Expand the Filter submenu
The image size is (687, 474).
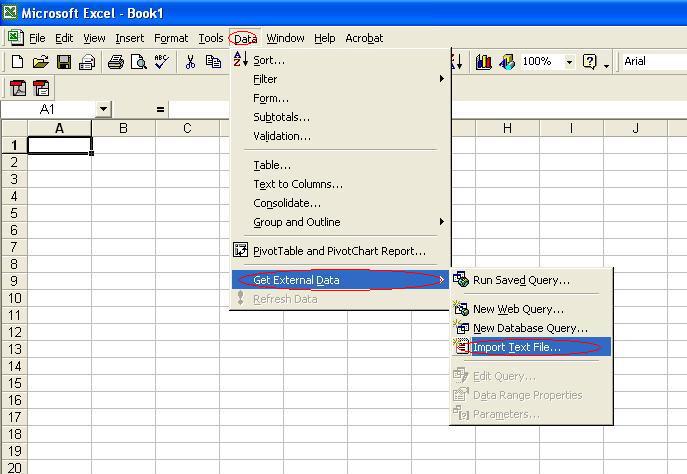(341, 79)
